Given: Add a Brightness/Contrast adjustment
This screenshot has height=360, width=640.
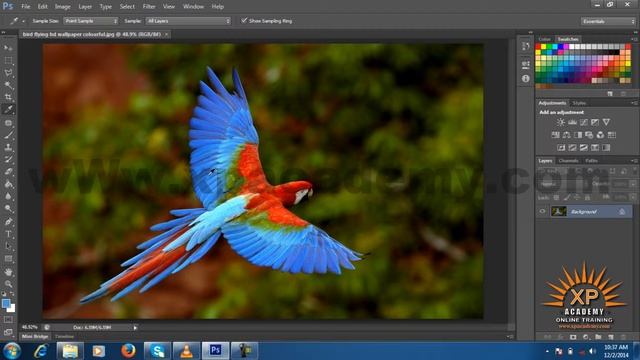Looking at the screenshot, I should click(x=561, y=122).
